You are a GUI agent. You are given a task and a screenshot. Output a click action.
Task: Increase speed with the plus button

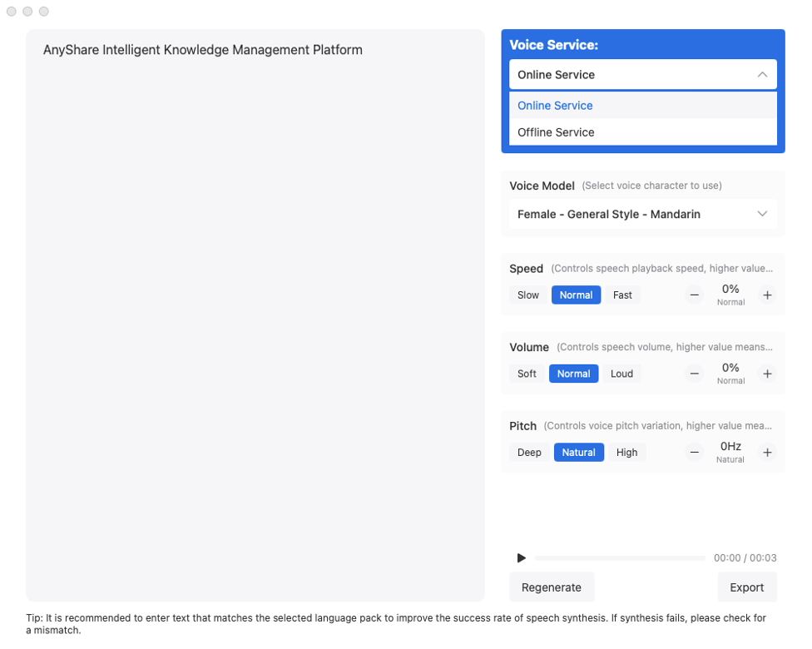(767, 295)
